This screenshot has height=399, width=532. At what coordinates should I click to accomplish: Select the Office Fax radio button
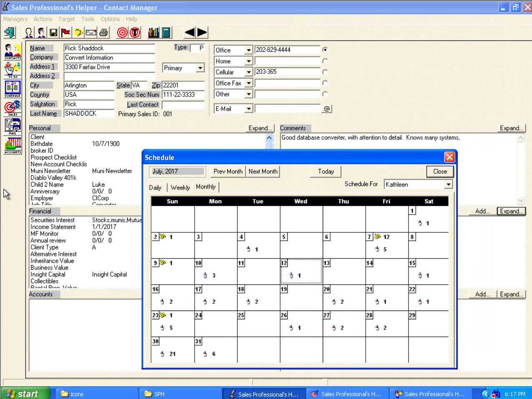tap(325, 83)
